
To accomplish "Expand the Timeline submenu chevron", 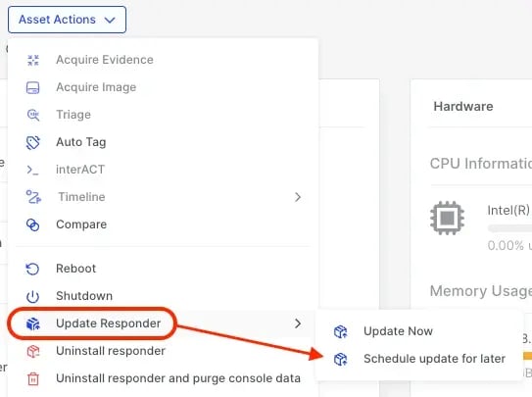I will click(298, 197).
